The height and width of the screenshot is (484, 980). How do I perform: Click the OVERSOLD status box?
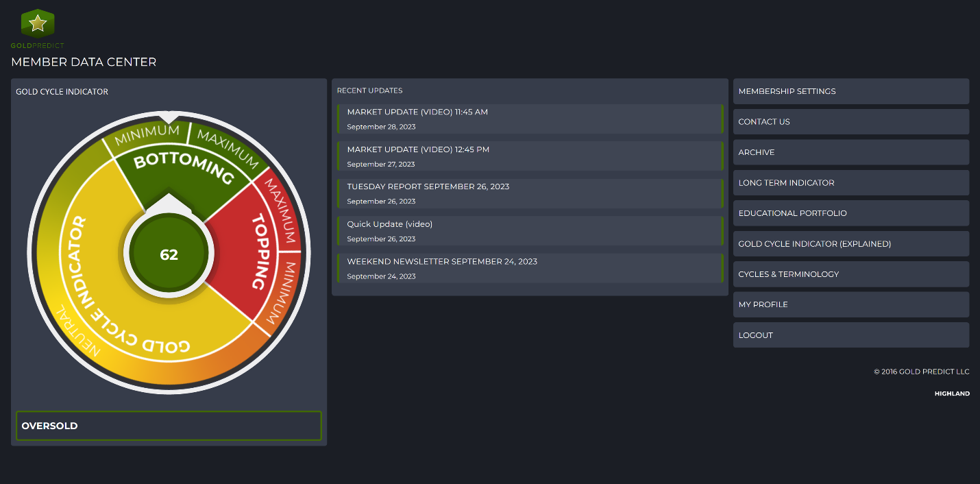tap(169, 426)
